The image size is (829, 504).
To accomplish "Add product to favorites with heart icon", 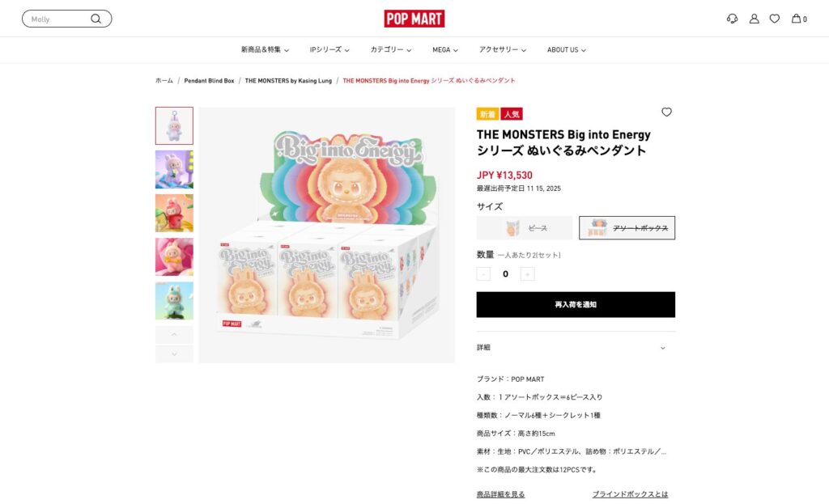I will (x=667, y=112).
